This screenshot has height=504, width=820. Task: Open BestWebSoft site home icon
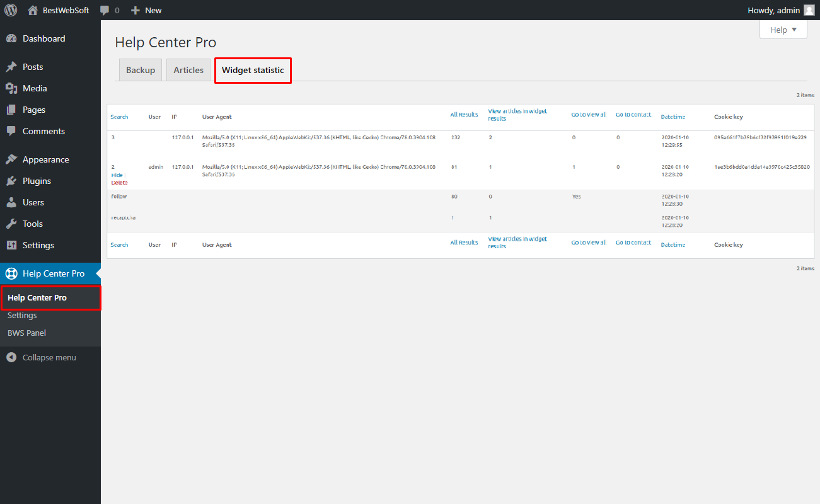pos(33,10)
